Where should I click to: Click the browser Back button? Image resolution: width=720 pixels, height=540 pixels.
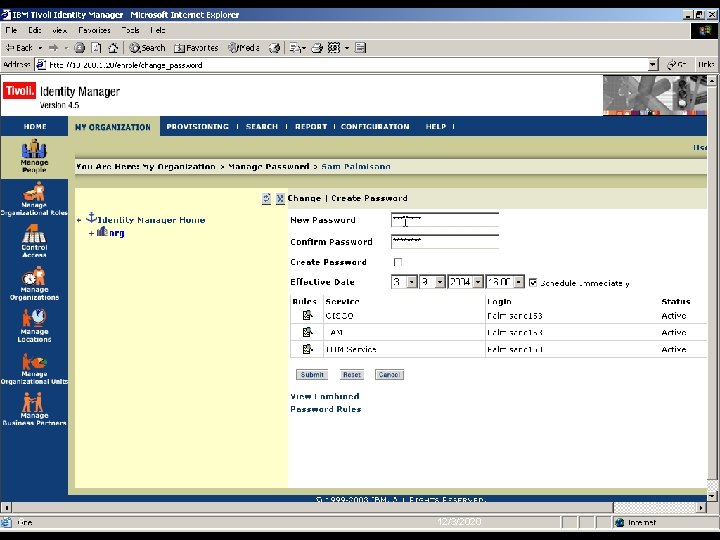[19, 48]
